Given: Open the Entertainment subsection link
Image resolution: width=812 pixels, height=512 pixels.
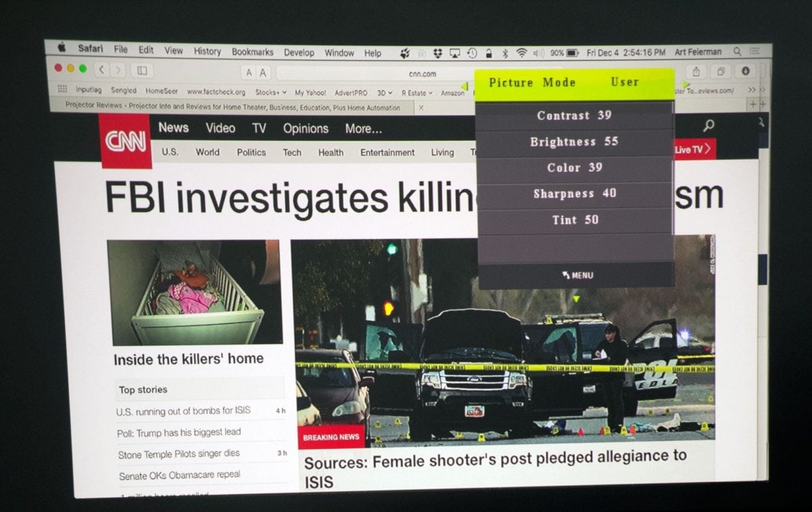Looking at the screenshot, I should click(387, 152).
